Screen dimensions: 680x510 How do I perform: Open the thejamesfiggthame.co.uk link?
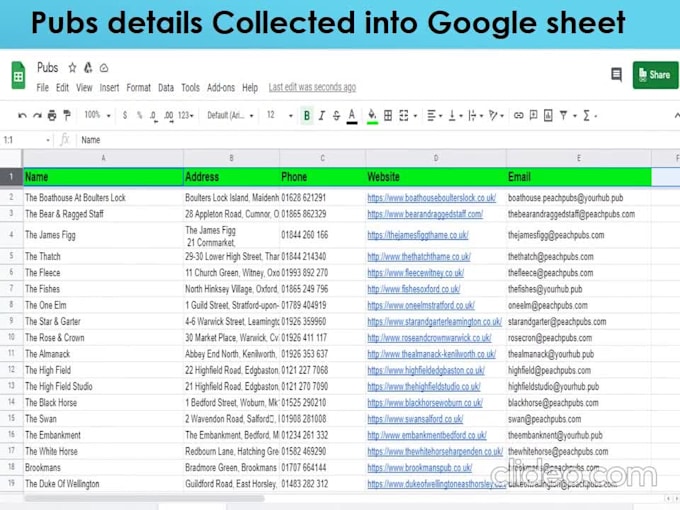tap(418, 235)
